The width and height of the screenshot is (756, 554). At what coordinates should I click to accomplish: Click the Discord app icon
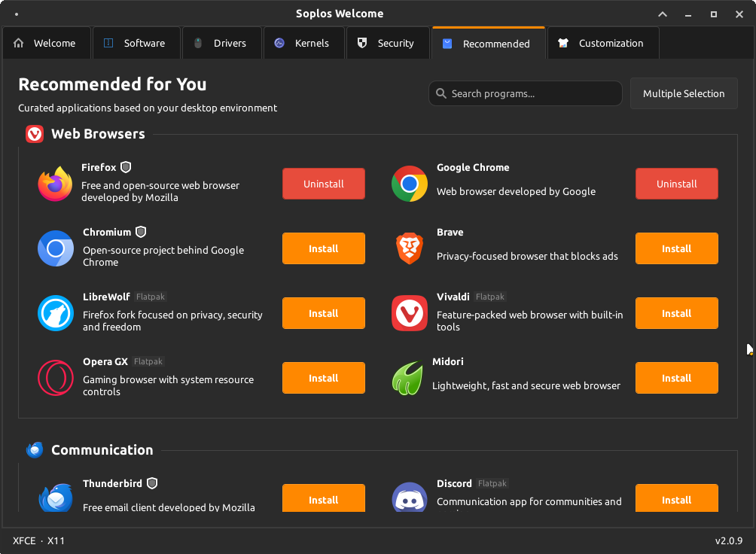pos(410,497)
